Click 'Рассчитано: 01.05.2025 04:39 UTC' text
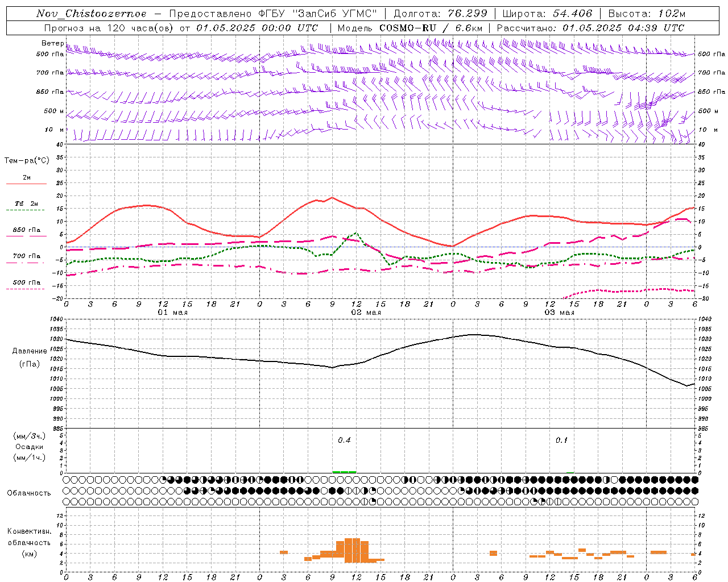The width and height of the screenshot is (728, 582). click(590, 28)
